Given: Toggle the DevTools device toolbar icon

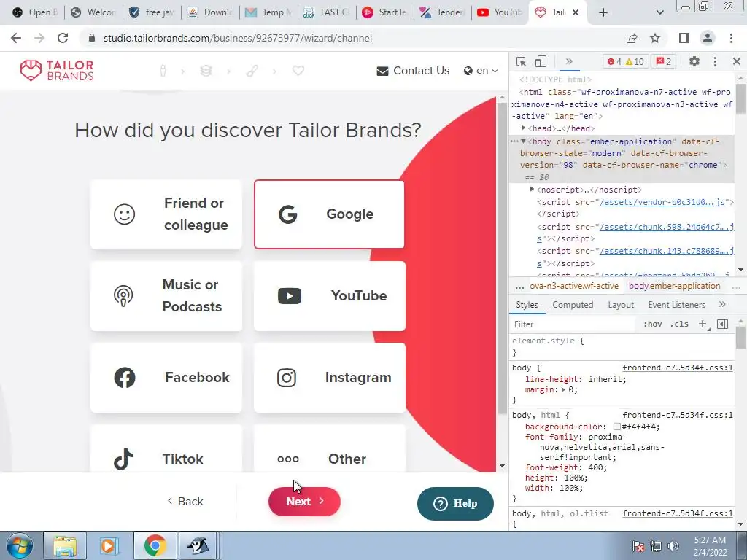Looking at the screenshot, I should 541,61.
